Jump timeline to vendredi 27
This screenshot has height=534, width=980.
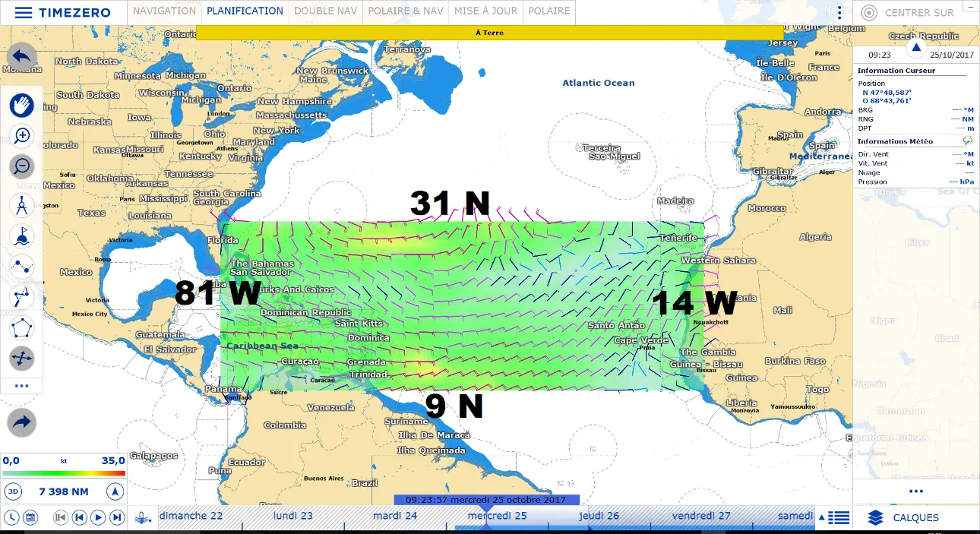pyautogui.click(x=701, y=516)
